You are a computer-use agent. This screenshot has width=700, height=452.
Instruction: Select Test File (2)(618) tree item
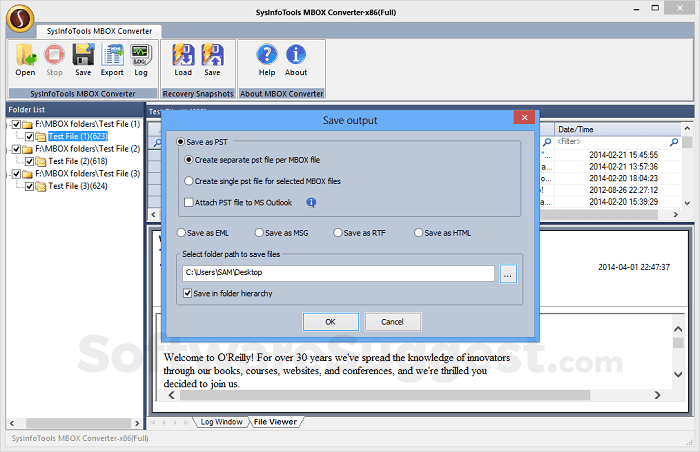78,161
